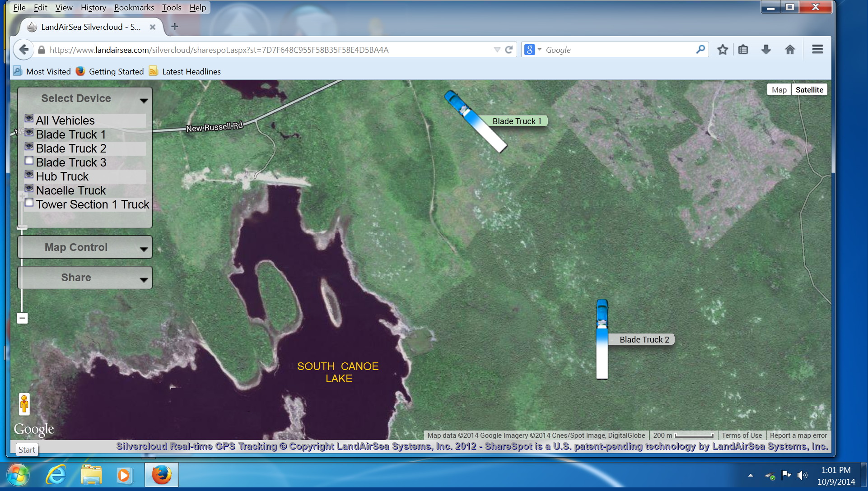
Task: Toggle the Hub Truck checkbox
Action: coord(29,175)
